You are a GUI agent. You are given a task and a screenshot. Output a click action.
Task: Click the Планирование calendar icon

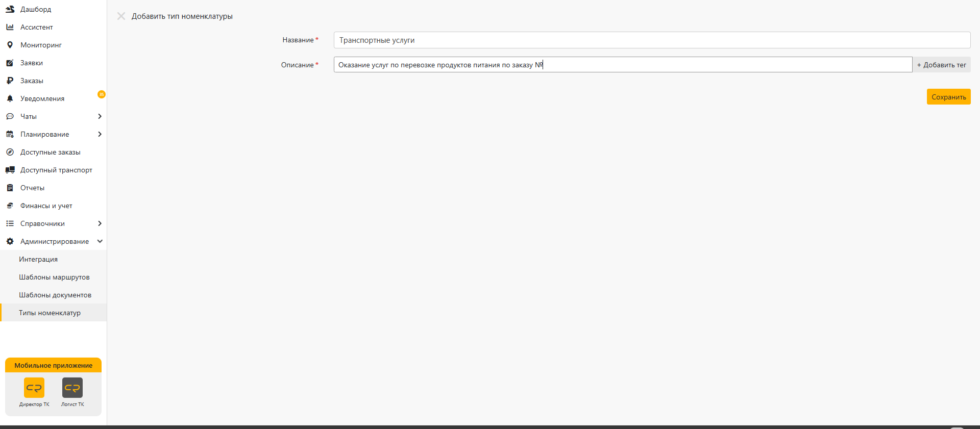(10, 134)
